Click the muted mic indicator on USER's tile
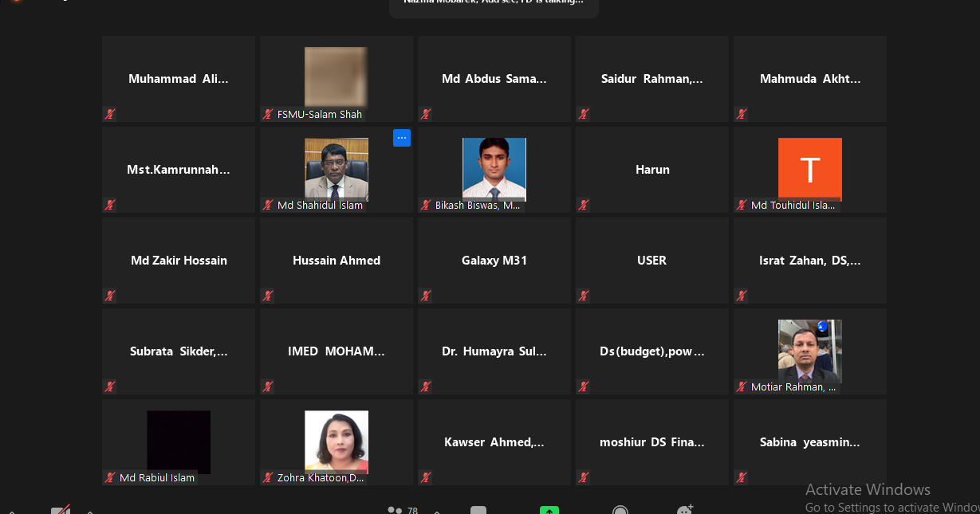 [x=583, y=296]
